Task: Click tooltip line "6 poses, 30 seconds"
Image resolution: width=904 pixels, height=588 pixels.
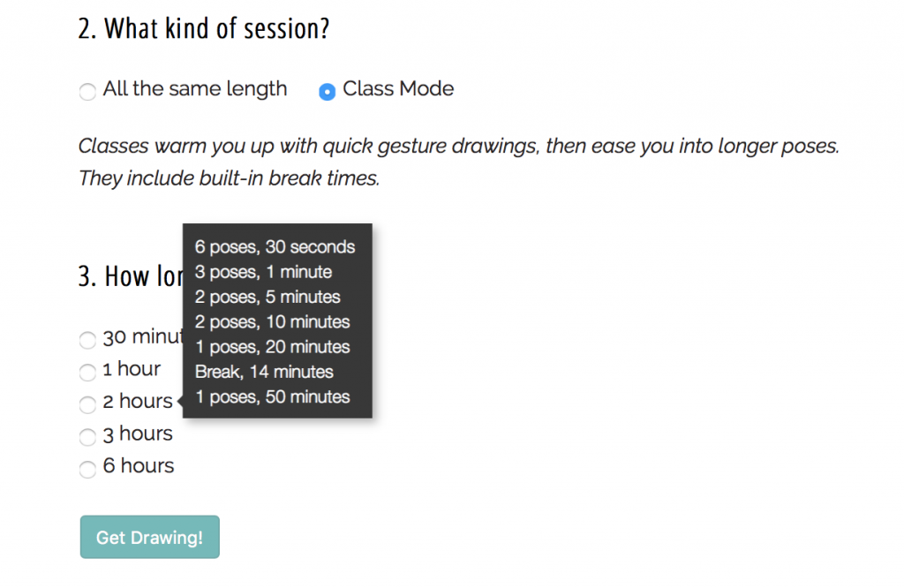Action: click(x=275, y=246)
